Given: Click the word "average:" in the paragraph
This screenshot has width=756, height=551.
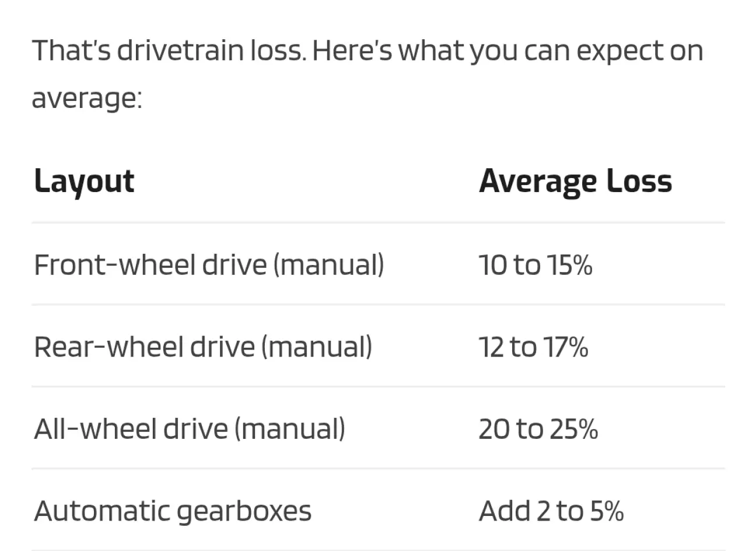Looking at the screenshot, I should click(x=87, y=98).
